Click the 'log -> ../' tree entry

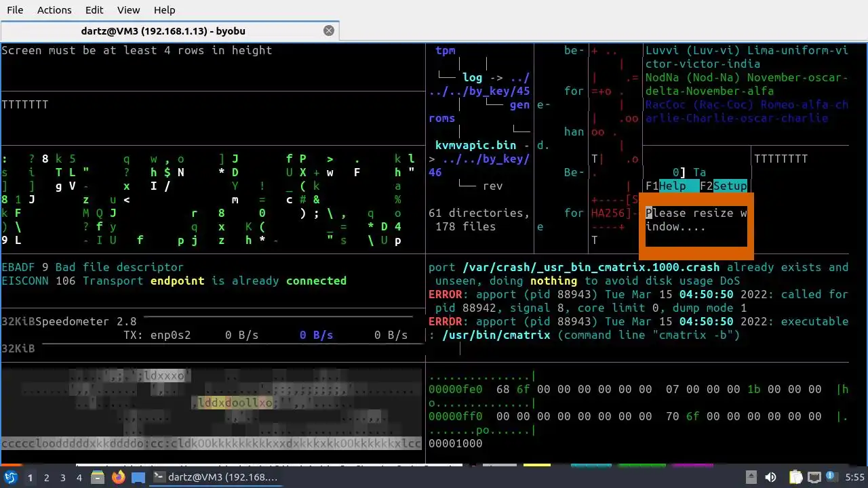pyautogui.click(x=496, y=77)
